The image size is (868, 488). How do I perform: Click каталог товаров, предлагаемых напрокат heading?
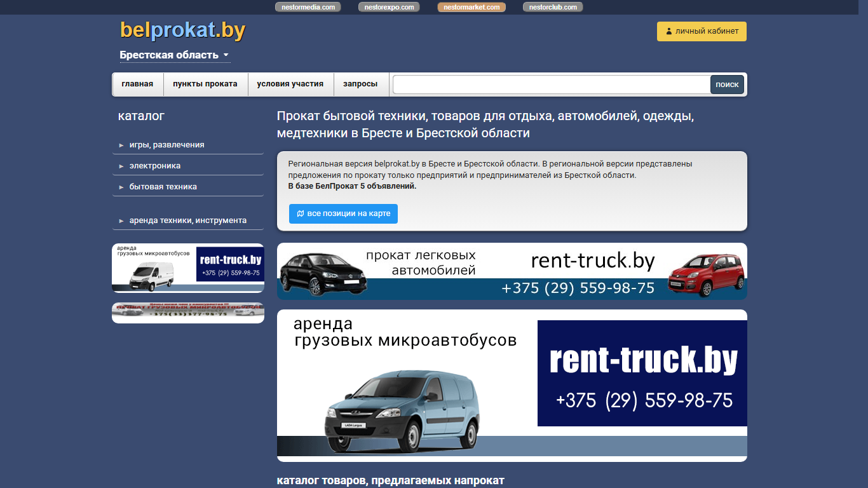pyautogui.click(x=391, y=480)
